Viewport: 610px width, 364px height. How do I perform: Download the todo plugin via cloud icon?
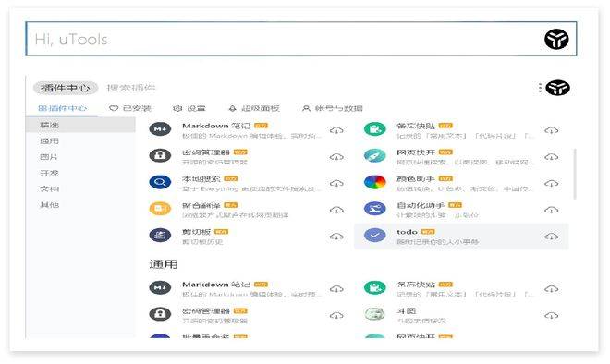[551, 237]
